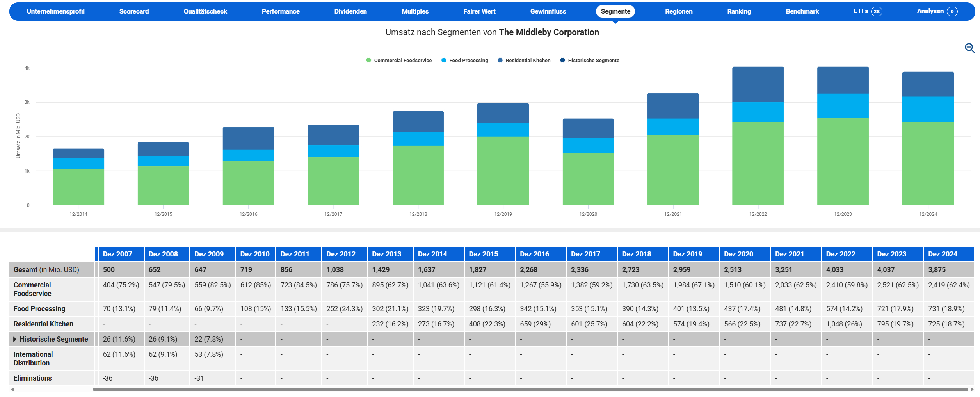
Task: Click the Dez 2007 column header
Action: coord(117,254)
